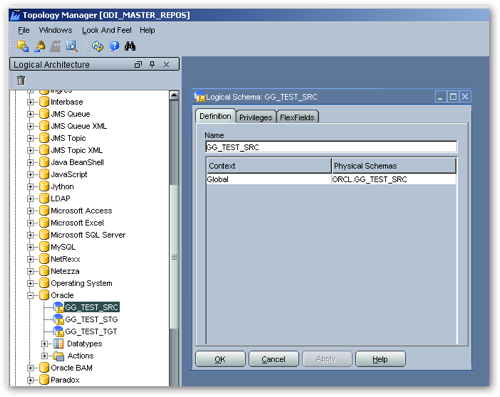Select the NetRexx tree item
This screenshot has width=500, height=397.
point(65,259)
